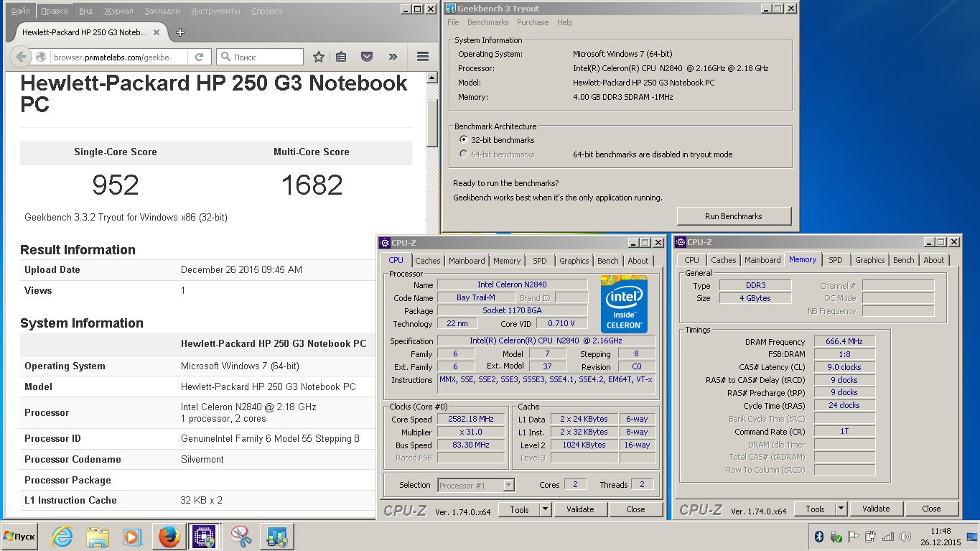Image resolution: width=980 pixels, height=551 pixels.
Task: Click Tools button in left CPU-Z window
Action: tap(520, 509)
